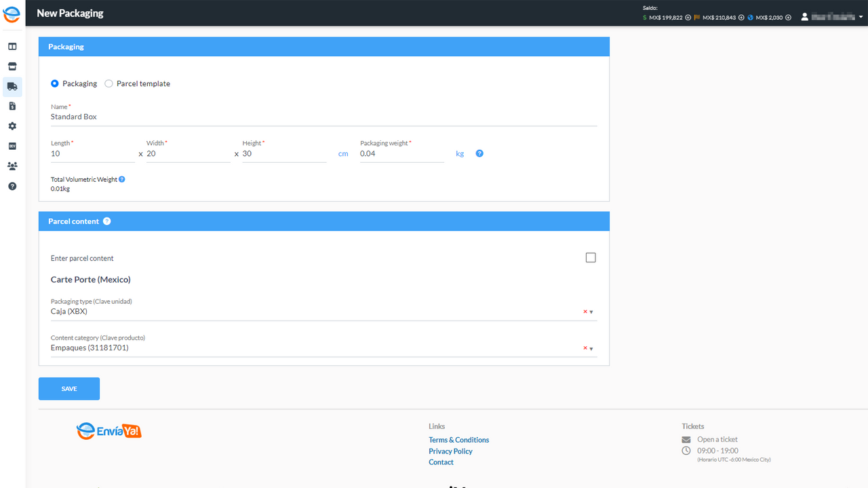Add funds next to MX$ 2,030 balance
868x488 pixels.
pos(789,18)
